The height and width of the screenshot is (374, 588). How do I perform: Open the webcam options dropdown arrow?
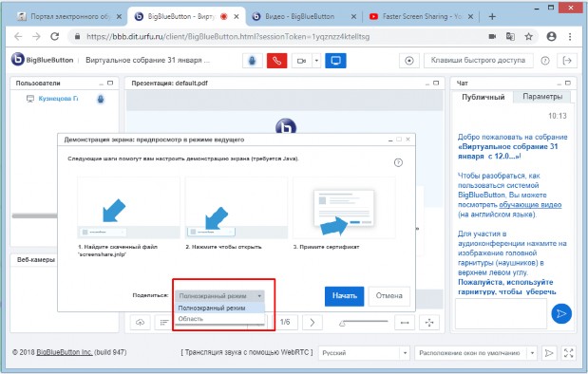316,61
